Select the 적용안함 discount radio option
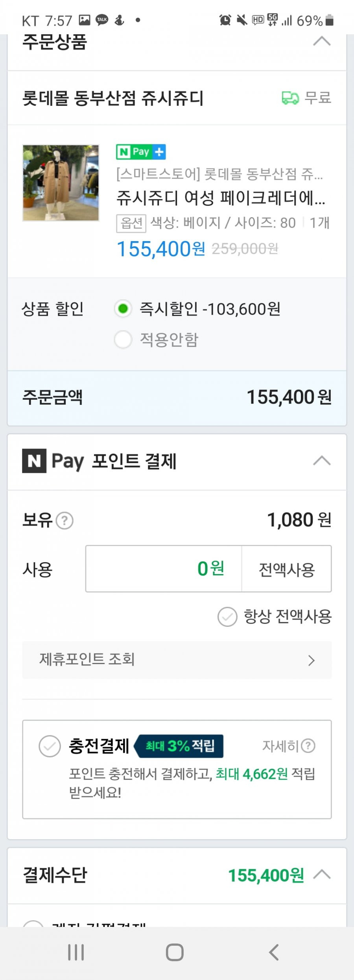The image size is (354, 980). 123,340
